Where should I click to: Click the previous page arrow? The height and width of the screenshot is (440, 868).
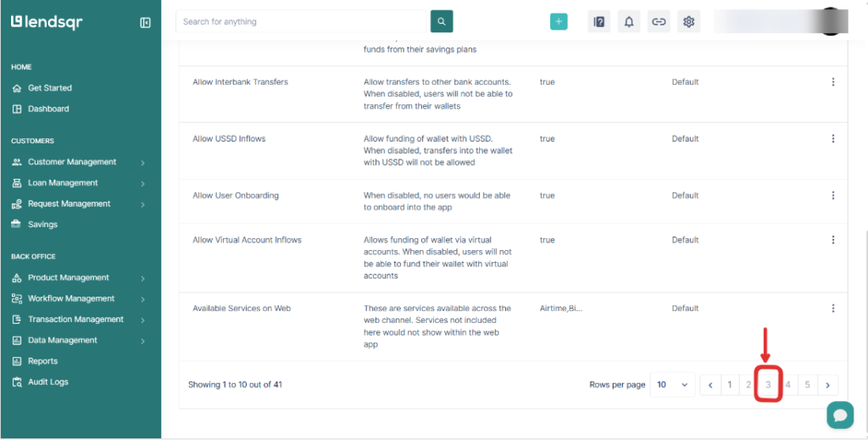(710, 385)
